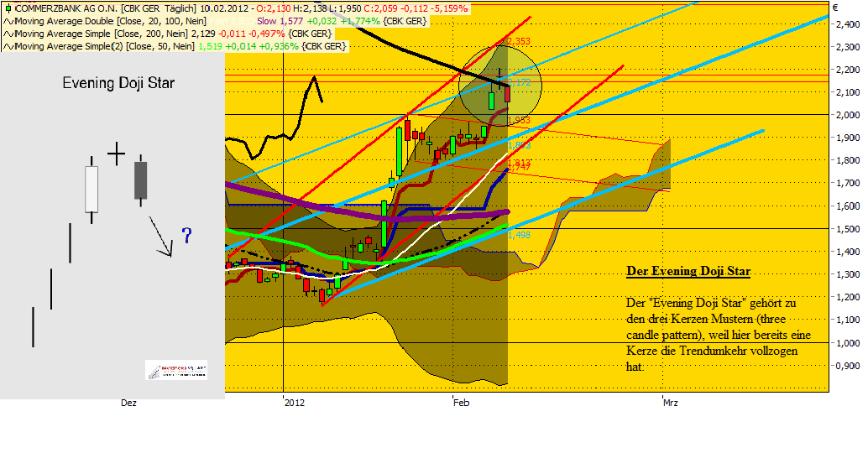The width and height of the screenshot is (868, 453).
Task: Click the green +0,936% change value
Action: click(x=279, y=47)
